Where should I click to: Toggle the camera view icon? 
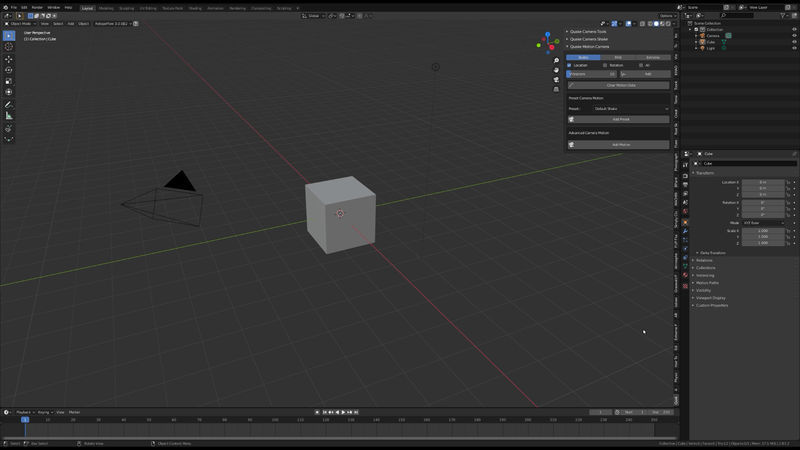pos(556,80)
